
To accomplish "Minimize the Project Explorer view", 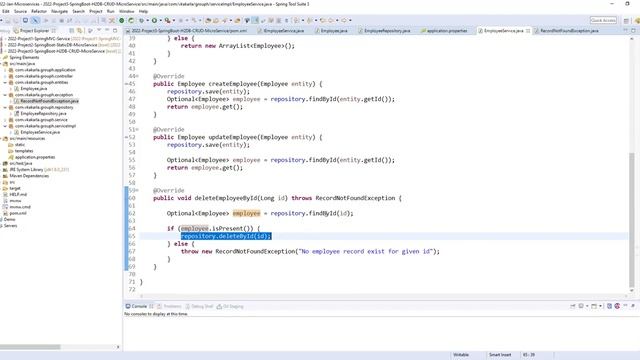I will pyautogui.click(x=107, y=31).
